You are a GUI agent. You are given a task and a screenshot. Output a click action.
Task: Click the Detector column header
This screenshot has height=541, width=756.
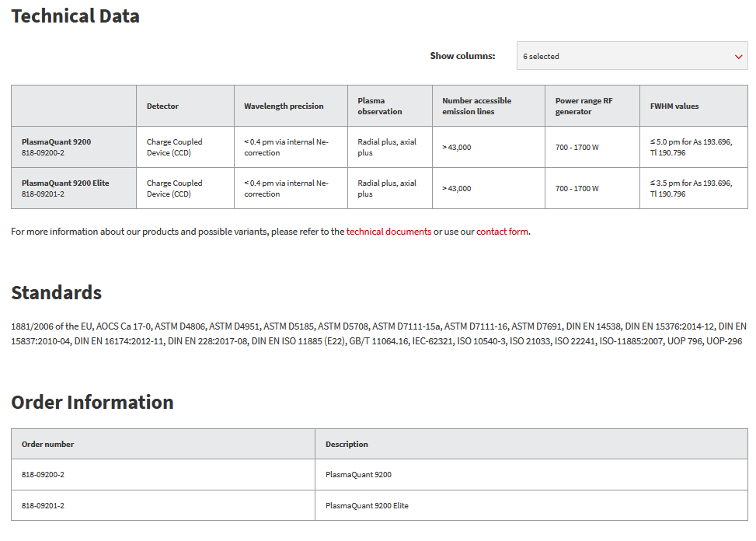coord(162,106)
